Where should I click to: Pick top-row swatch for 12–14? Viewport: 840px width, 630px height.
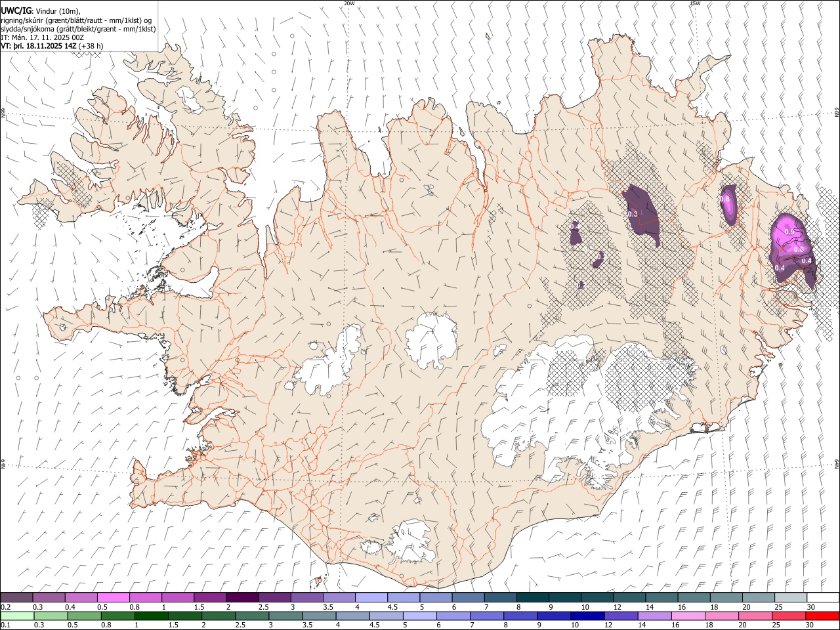point(629,597)
